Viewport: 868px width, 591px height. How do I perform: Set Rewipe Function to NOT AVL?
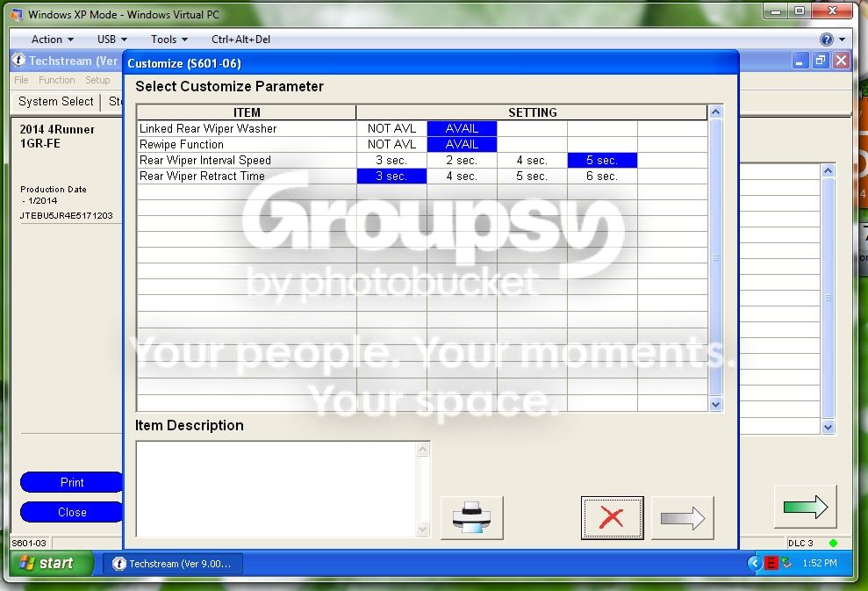(391, 145)
